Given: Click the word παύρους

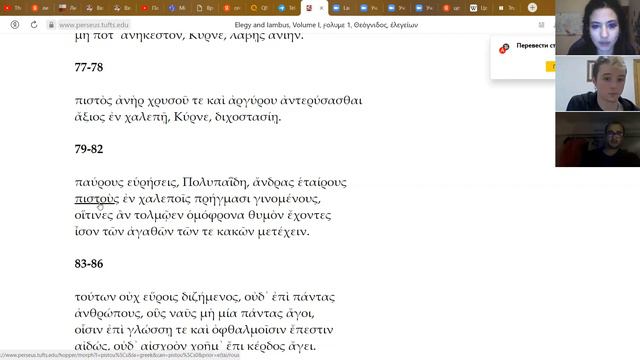Looking at the screenshot, I should point(99,182).
